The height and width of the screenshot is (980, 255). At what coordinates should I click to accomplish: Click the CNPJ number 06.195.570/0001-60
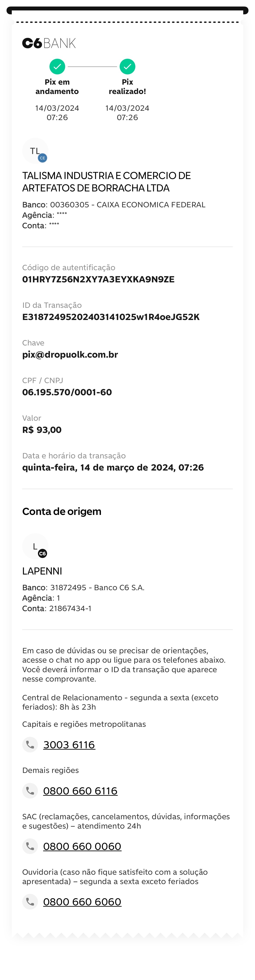tap(67, 392)
